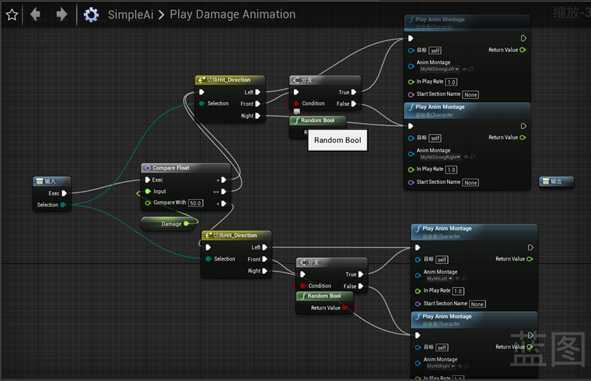Click True exec pin on upper Branch node
This screenshot has width=591, height=381.
(x=354, y=92)
